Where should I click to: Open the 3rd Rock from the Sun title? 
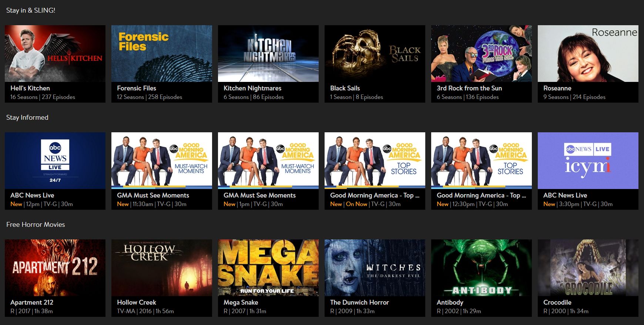[x=469, y=88]
